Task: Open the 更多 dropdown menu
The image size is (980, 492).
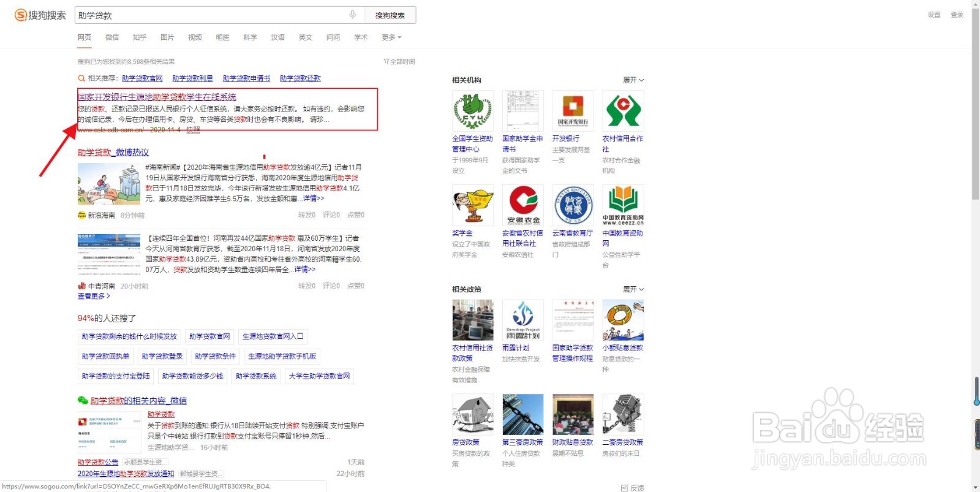Action: (391, 37)
